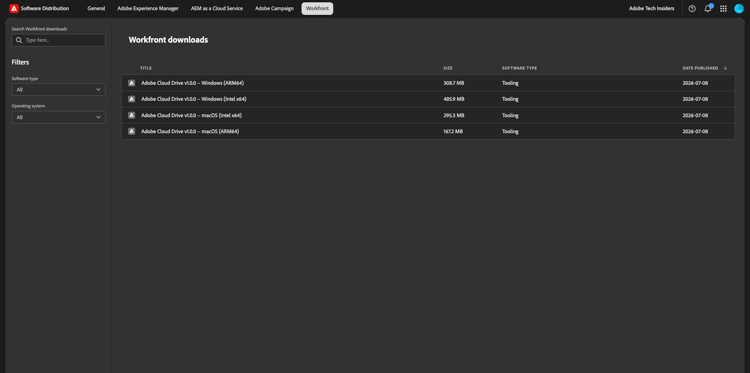The height and width of the screenshot is (373, 750).
Task: Click Tooling in the macOS (Intel x64) row
Action: (510, 115)
